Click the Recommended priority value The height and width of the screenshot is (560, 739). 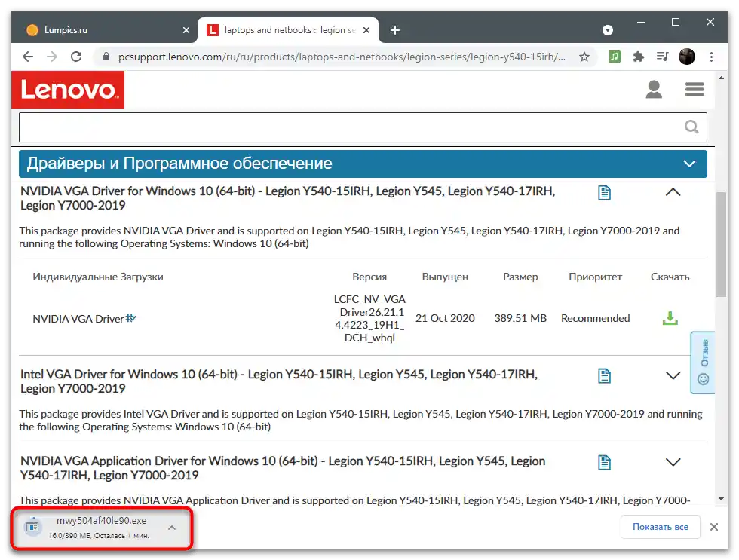[595, 318]
